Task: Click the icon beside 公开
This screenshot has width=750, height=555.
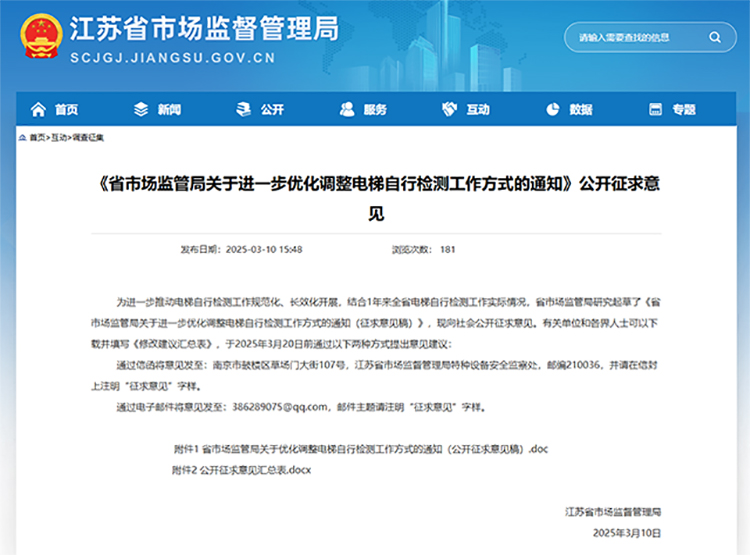Action: 243,109
